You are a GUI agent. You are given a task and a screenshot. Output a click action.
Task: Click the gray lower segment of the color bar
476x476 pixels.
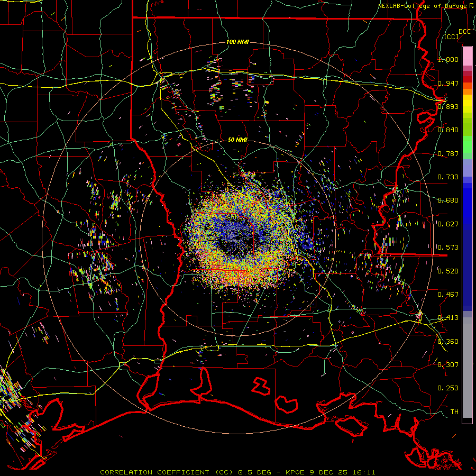click(467, 368)
